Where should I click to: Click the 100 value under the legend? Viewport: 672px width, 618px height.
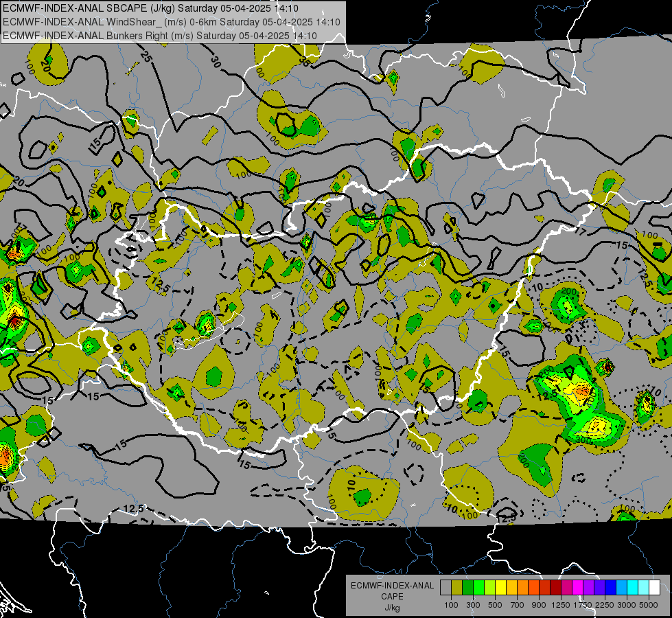[451, 605]
